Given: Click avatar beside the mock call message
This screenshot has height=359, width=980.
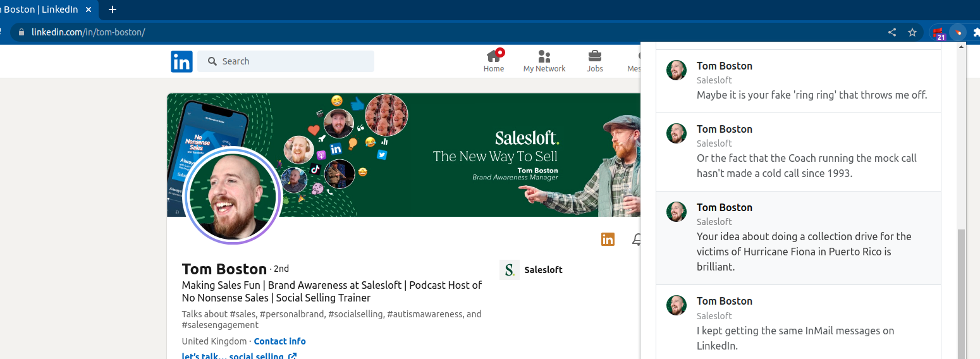Looking at the screenshot, I should click(677, 133).
